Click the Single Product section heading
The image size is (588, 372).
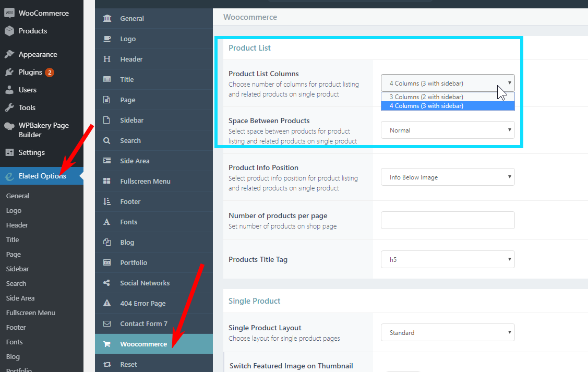(254, 301)
